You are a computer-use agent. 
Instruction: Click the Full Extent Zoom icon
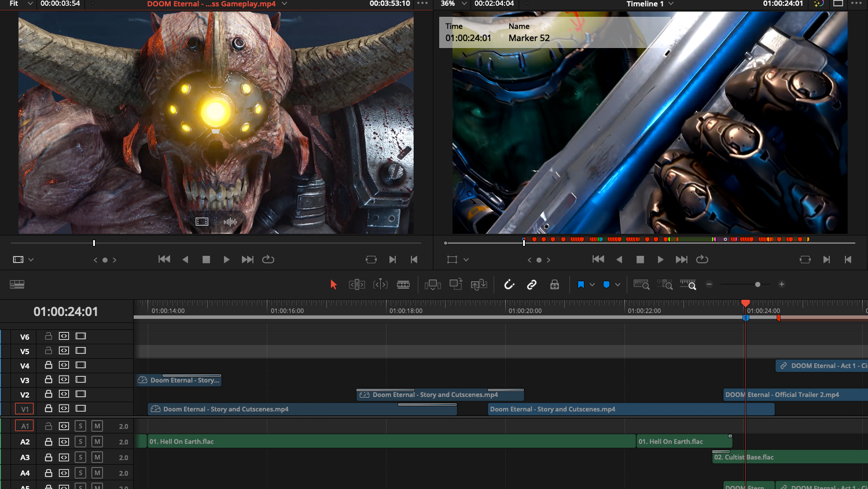tap(641, 284)
